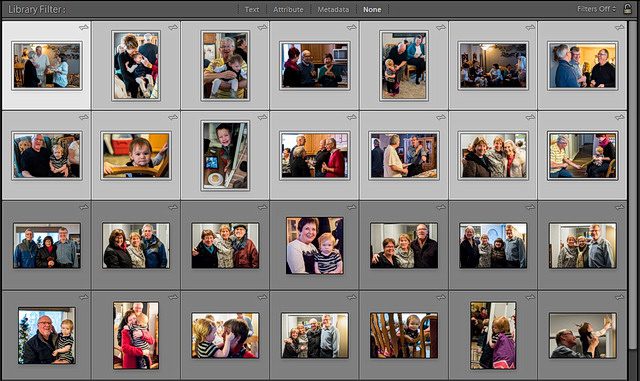640x381 pixels.
Task: Select the photo of woman reaching up to wall
Action: tap(582, 336)
